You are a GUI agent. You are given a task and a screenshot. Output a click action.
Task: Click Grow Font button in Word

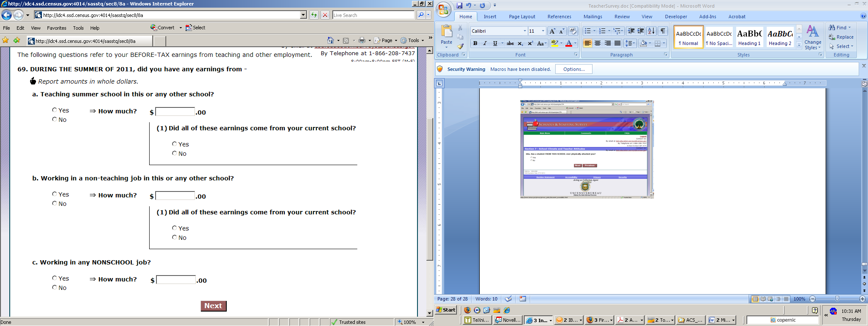click(552, 31)
